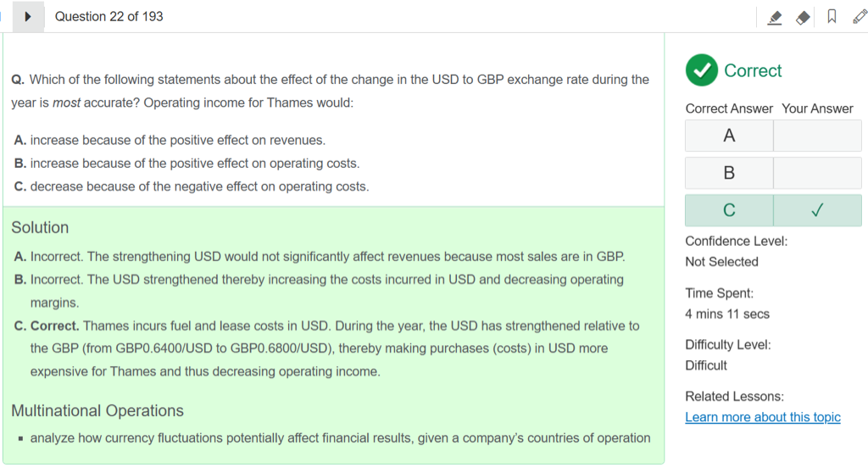Open the pencil notes tool

(x=859, y=17)
